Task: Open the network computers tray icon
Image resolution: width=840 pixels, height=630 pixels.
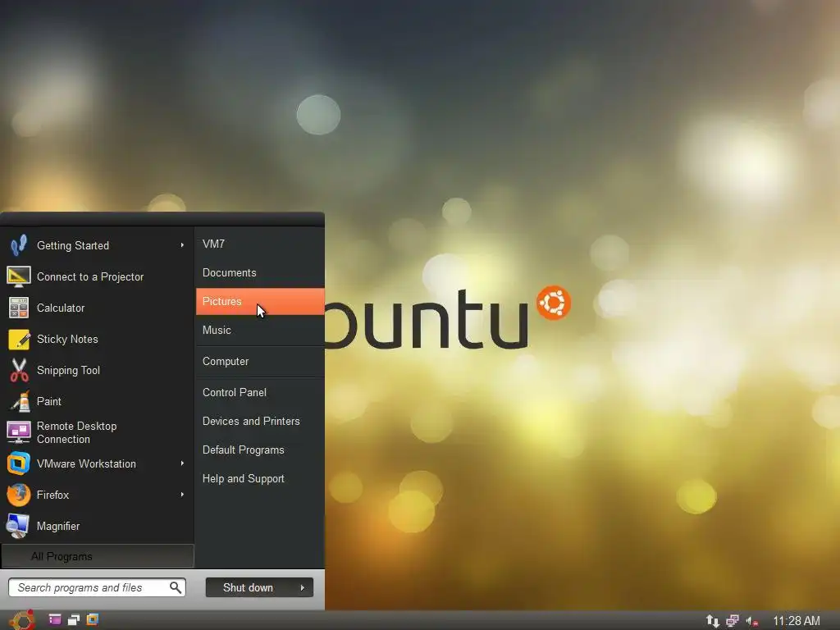Action: pyautogui.click(x=733, y=621)
